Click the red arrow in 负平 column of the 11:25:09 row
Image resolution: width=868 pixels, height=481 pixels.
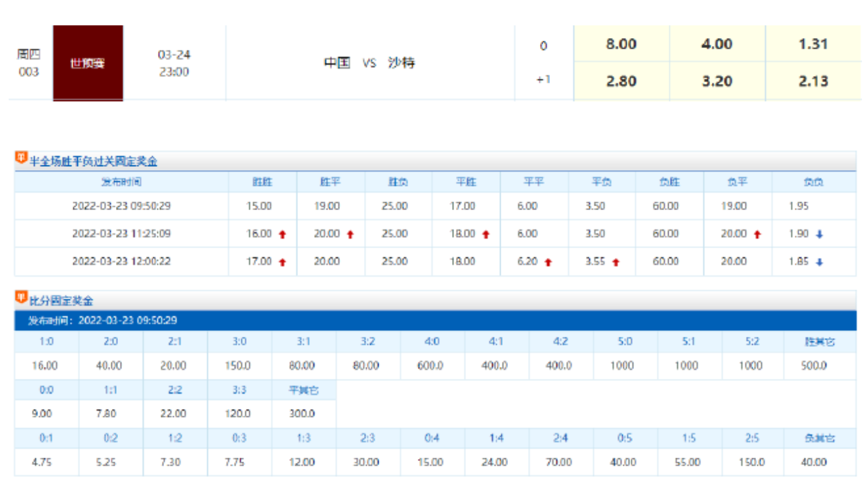[757, 234]
